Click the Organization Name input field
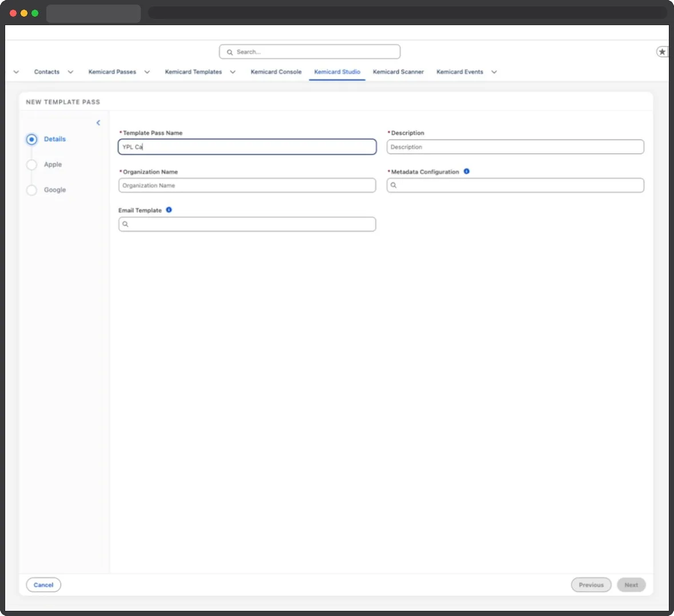Image resolution: width=674 pixels, height=616 pixels. 247,185
